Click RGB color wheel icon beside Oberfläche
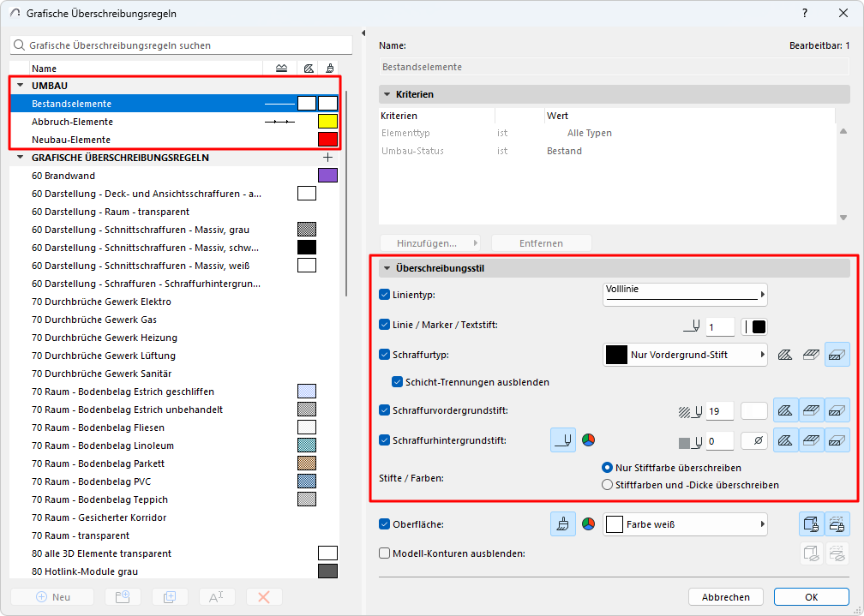Image resolution: width=864 pixels, height=616 pixels. tap(589, 524)
